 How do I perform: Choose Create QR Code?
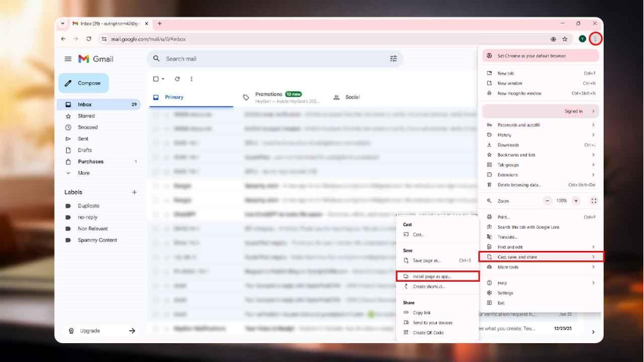coord(437,332)
